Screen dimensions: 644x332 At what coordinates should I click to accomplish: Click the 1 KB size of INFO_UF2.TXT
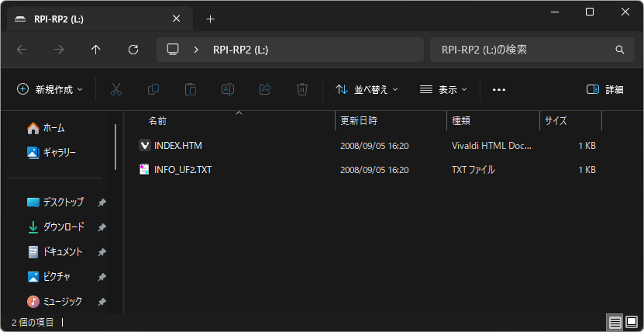coord(587,170)
